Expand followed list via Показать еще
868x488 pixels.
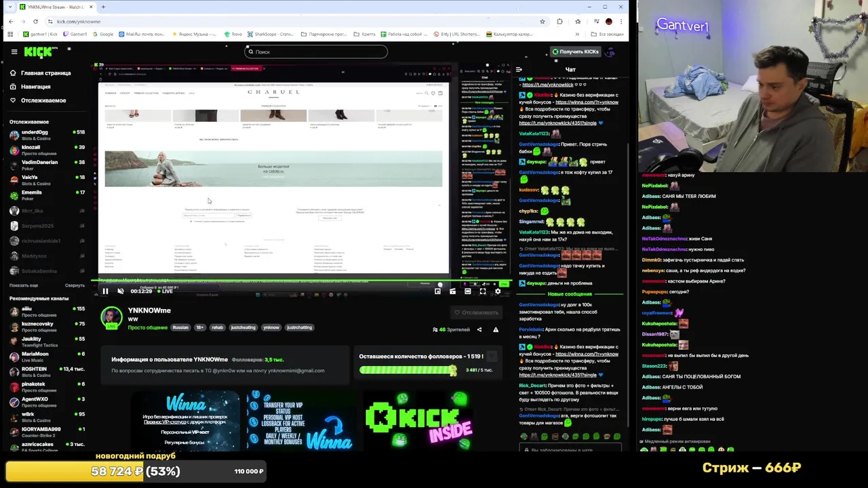(x=24, y=285)
